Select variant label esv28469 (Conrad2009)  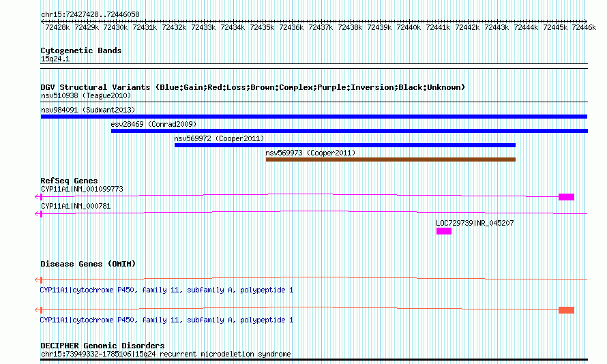point(153,124)
